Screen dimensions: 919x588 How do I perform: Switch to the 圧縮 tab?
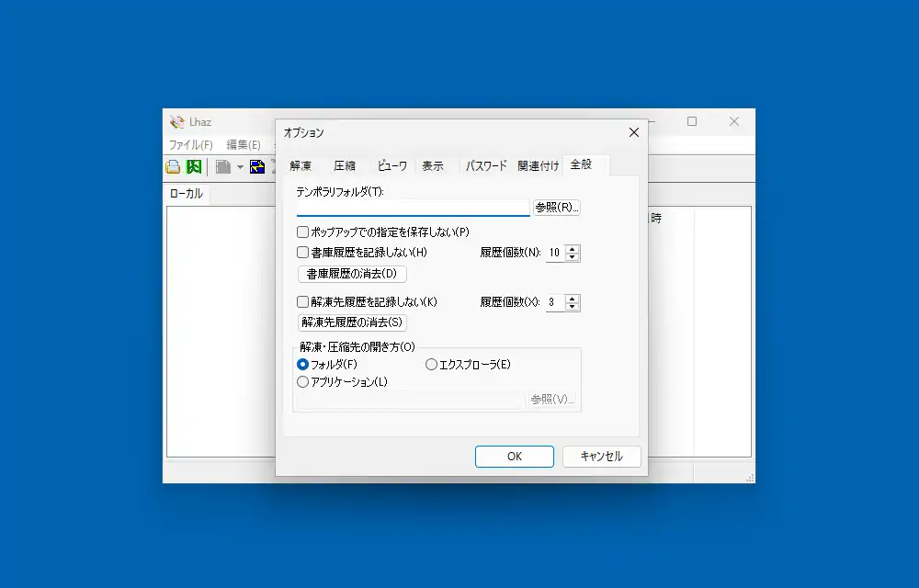click(x=345, y=166)
